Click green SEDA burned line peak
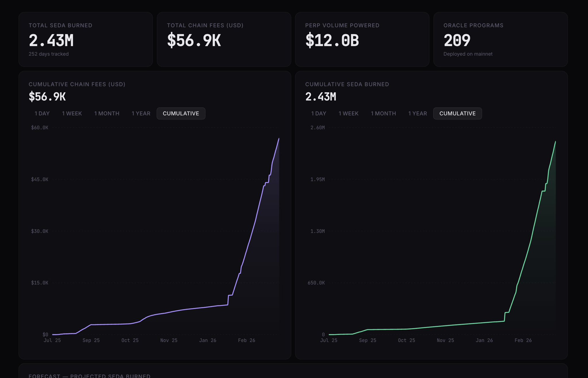 [555, 142]
